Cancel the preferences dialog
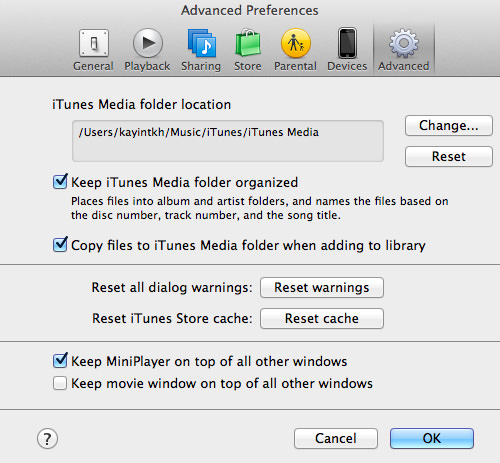Viewport: 500px width, 463px height. [x=336, y=438]
